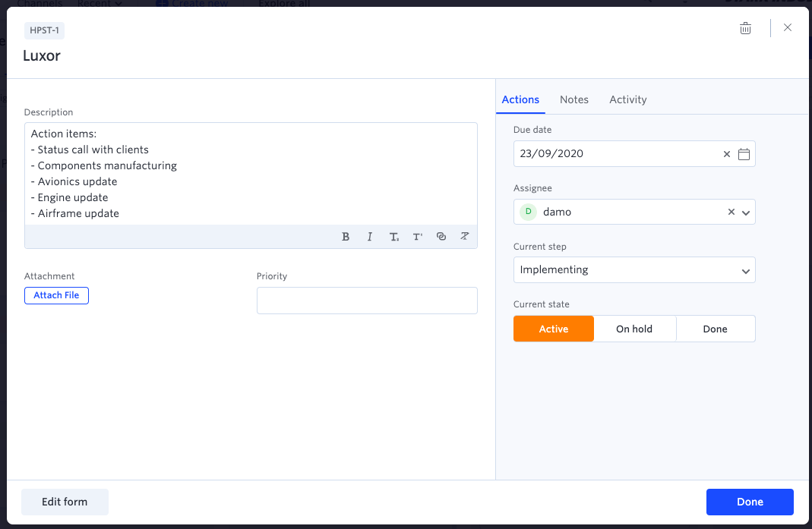Click the Attach File button

56,295
